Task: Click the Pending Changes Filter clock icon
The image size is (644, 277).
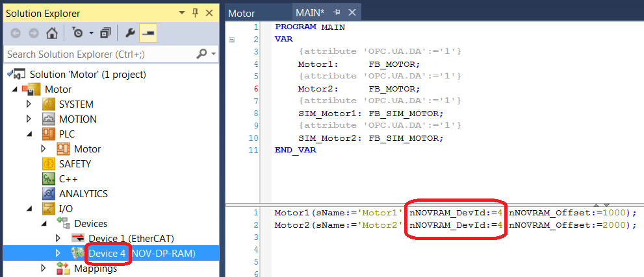Action: click(77, 33)
